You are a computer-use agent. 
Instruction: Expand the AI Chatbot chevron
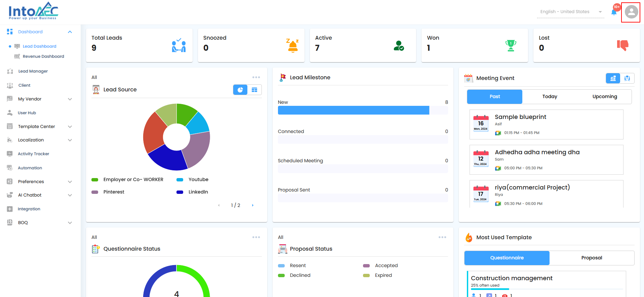pos(70,195)
